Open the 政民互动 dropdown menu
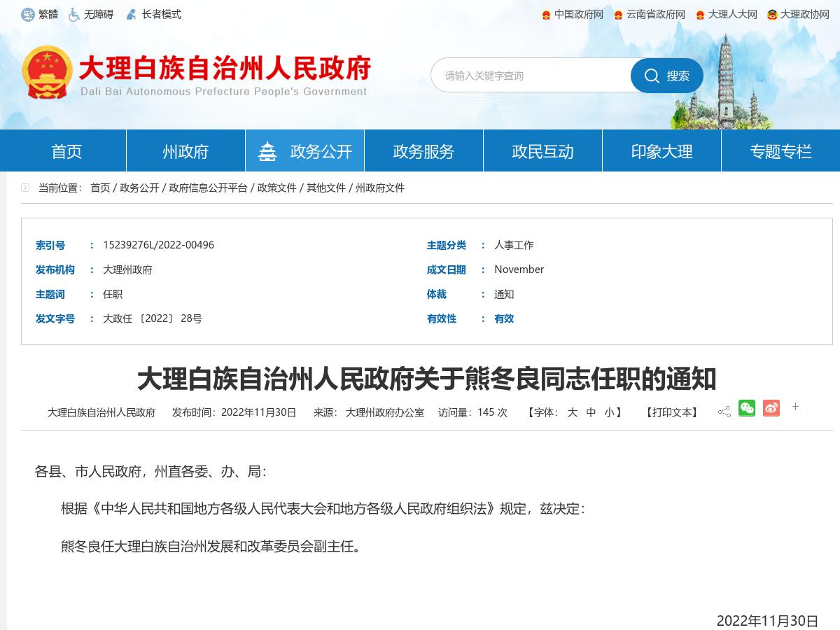This screenshot has height=630, width=840. [542, 150]
